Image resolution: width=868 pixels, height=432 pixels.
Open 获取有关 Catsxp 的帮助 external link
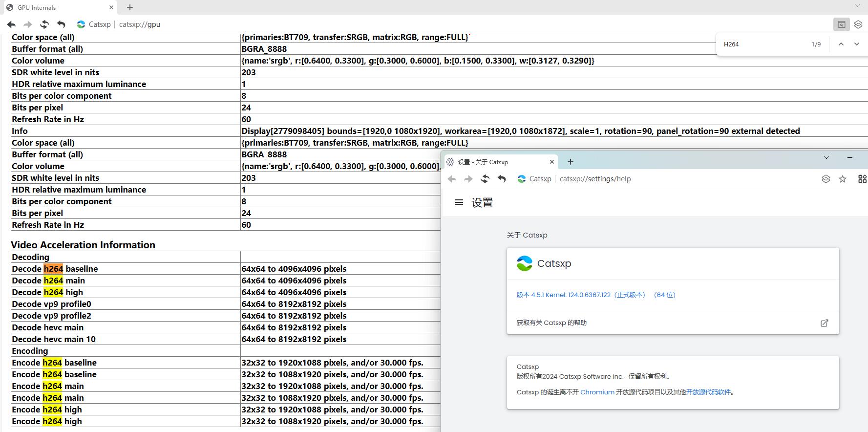click(x=824, y=323)
